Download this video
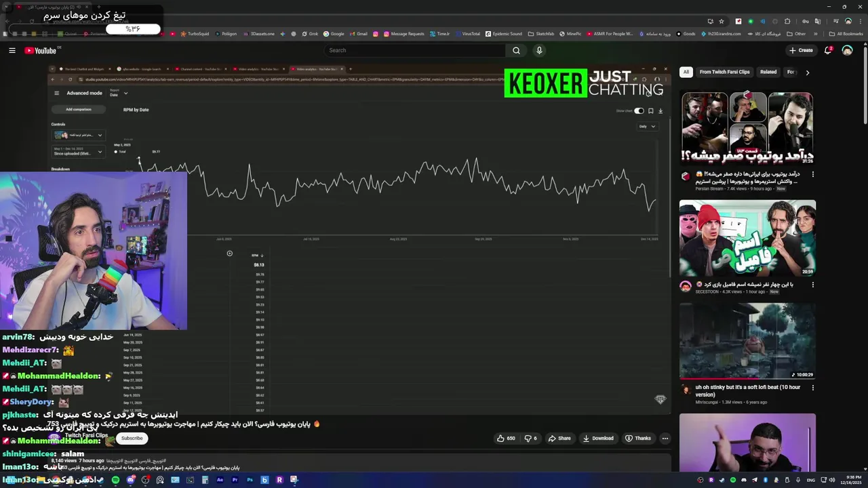The width and height of the screenshot is (868, 488). (x=598, y=439)
